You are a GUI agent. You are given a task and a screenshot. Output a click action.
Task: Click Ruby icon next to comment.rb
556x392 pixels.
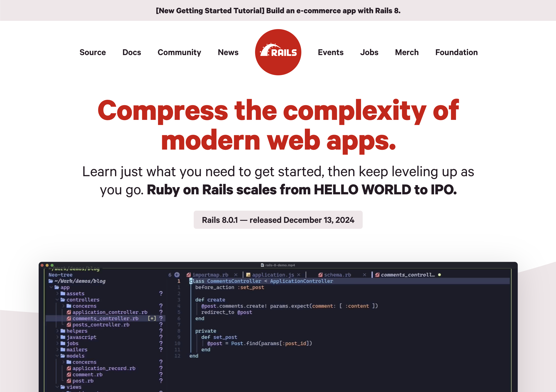tap(69, 374)
